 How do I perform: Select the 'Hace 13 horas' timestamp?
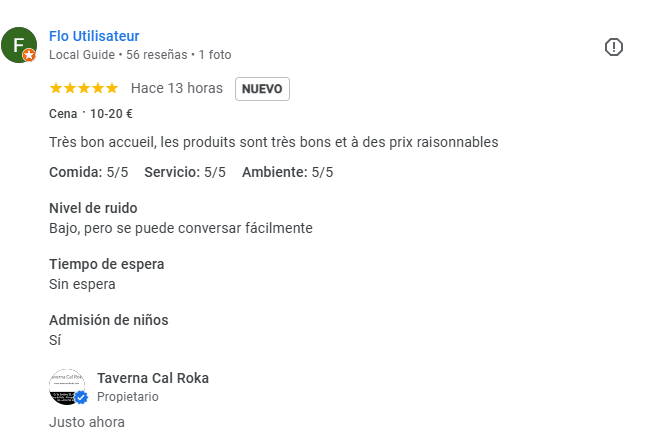pos(177,88)
